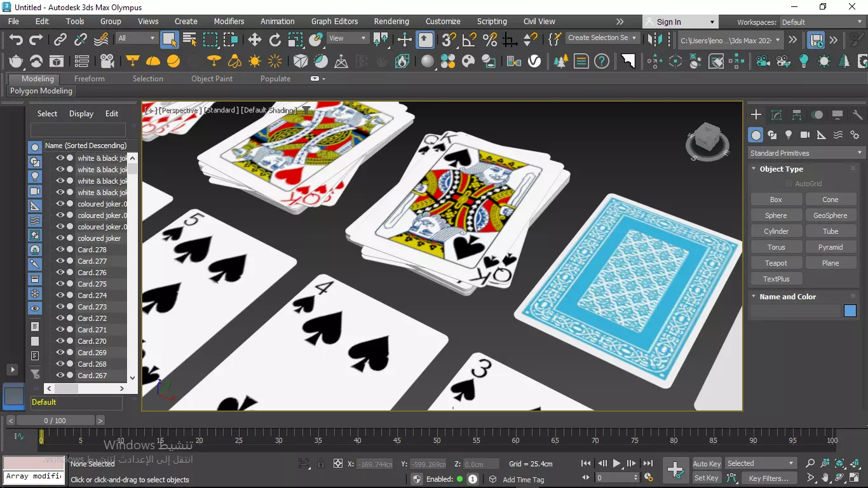Click Play Animation button
The width and height of the screenshot is (868, 488).
coord(616,464)
